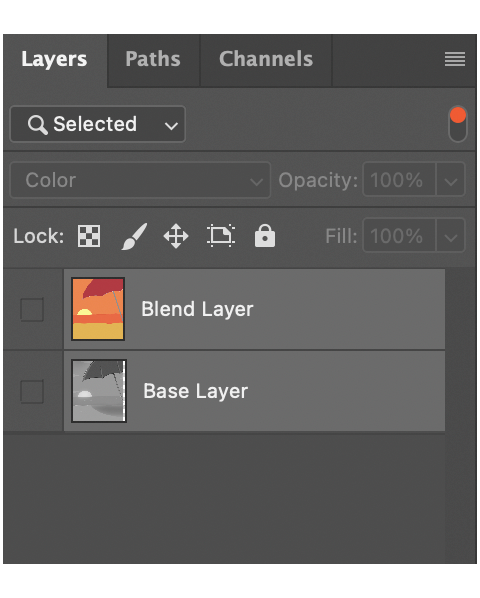Viewport: 480px width, 598px height.
Task: Open the Color blend mode dropdown
Action: 140,180
